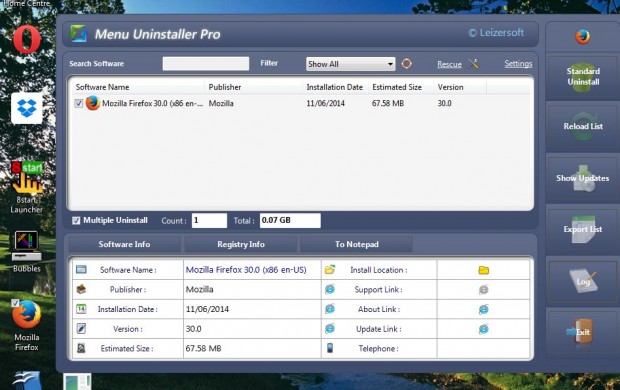Image resolution: width=620 pixels, height=390 pixels.
Task: Switch to the Software Info tab
Action: (125, 244)
